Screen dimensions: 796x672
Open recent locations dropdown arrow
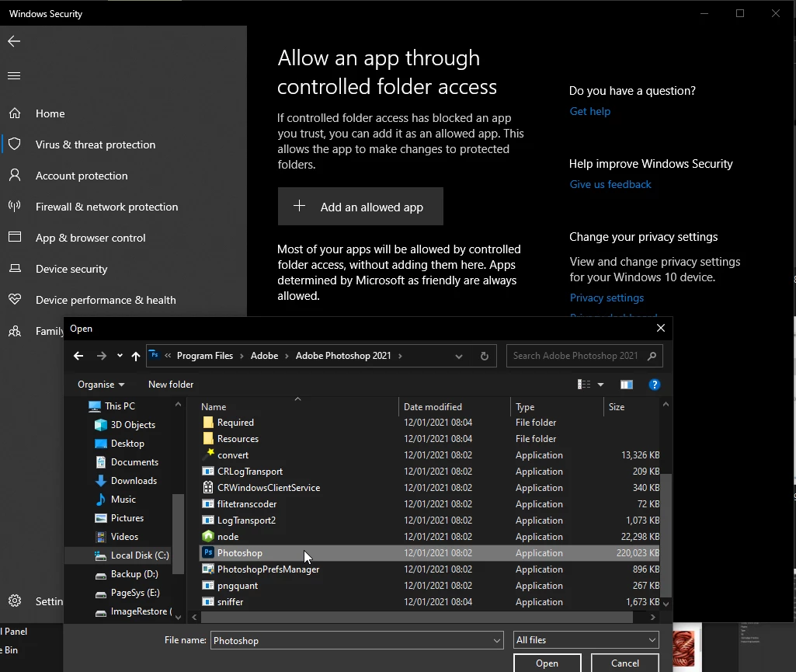(120, 356)
